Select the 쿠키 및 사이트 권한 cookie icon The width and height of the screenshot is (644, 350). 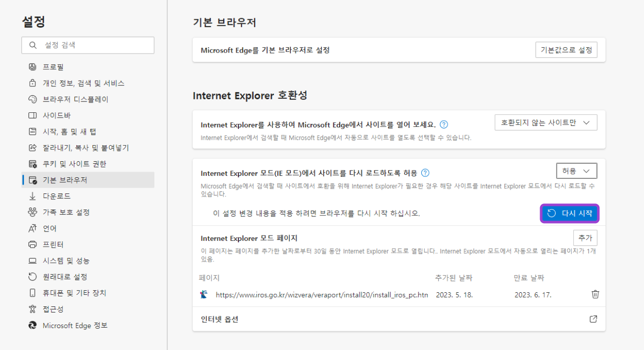click(x=32, y=163)
